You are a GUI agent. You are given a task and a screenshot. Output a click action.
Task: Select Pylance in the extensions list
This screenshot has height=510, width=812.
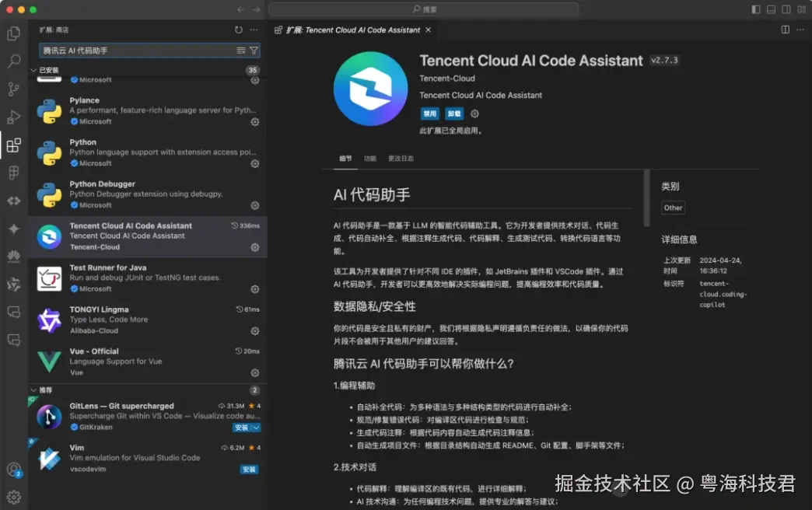click(x=148, y=111)
